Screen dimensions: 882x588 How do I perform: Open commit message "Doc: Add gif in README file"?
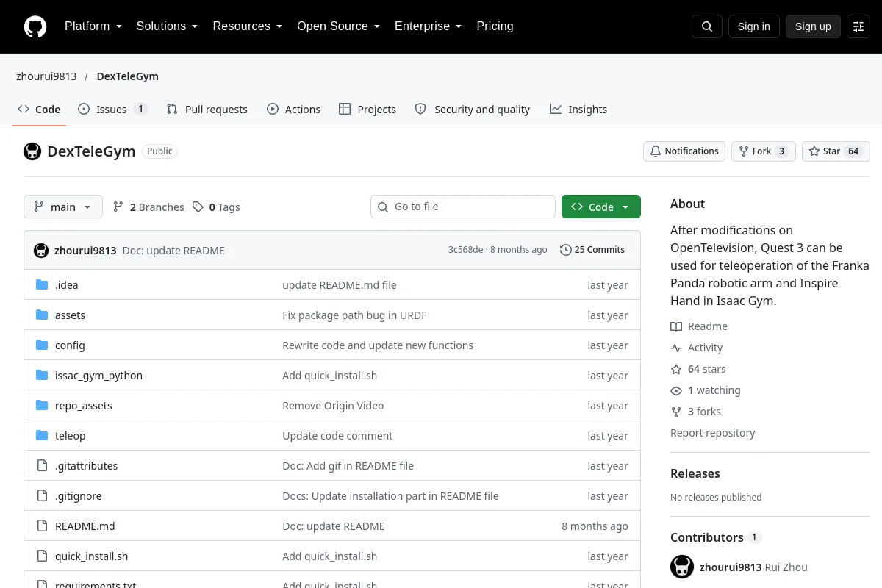348,466
